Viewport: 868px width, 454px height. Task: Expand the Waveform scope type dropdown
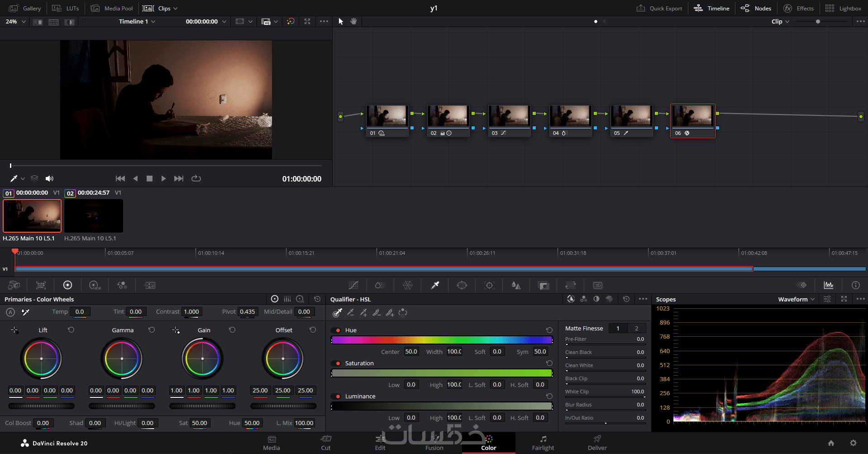click(796, 299)
